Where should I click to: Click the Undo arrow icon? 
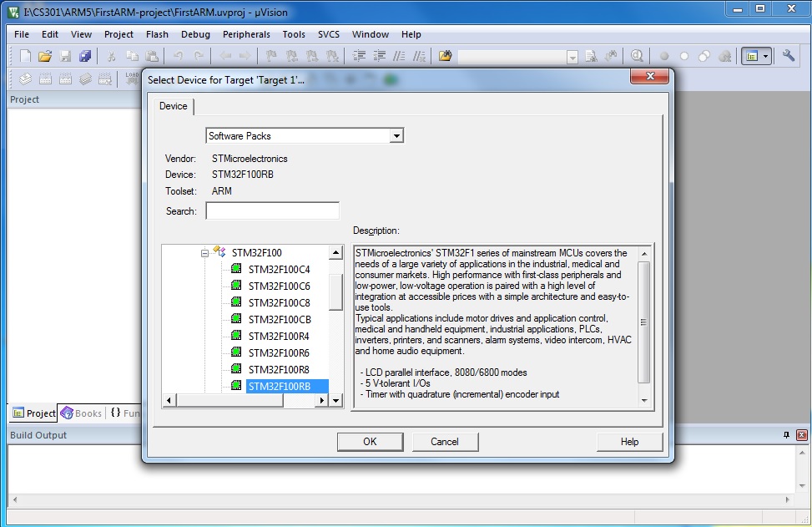(178, 56)
